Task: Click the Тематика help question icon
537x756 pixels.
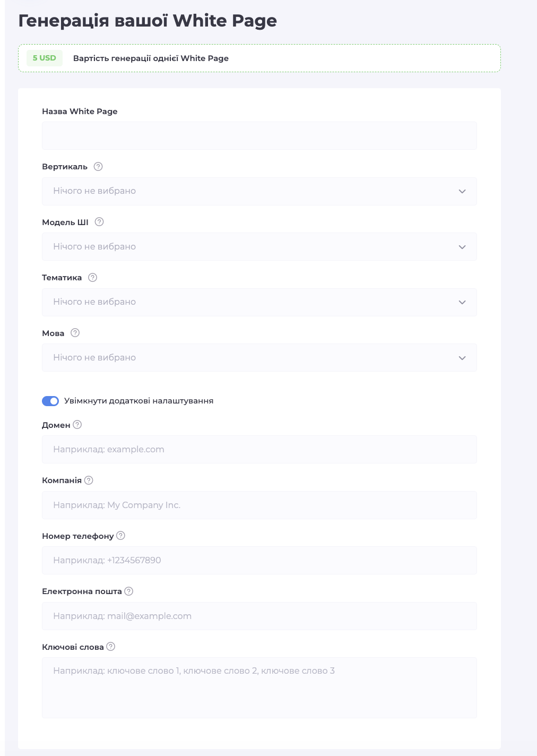Action: [x=93, y=278]
